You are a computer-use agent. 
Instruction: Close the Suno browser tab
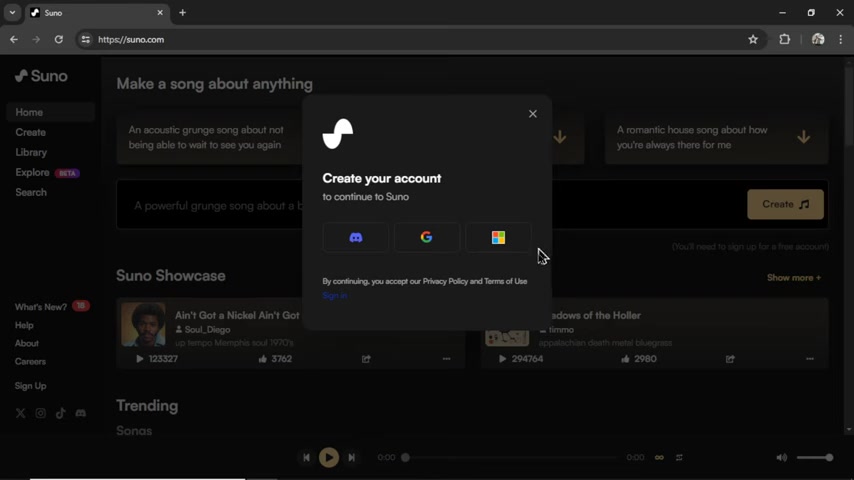160,13
